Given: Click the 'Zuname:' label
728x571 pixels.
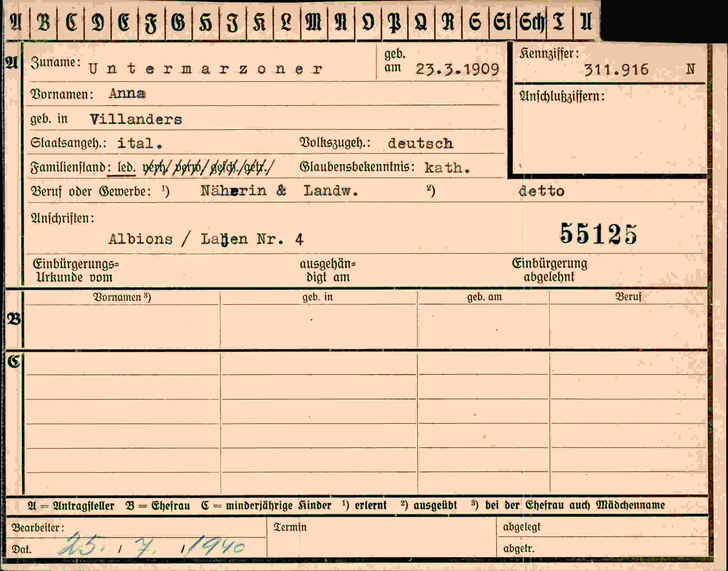Looking at the screenshot, I should [56, 63].
